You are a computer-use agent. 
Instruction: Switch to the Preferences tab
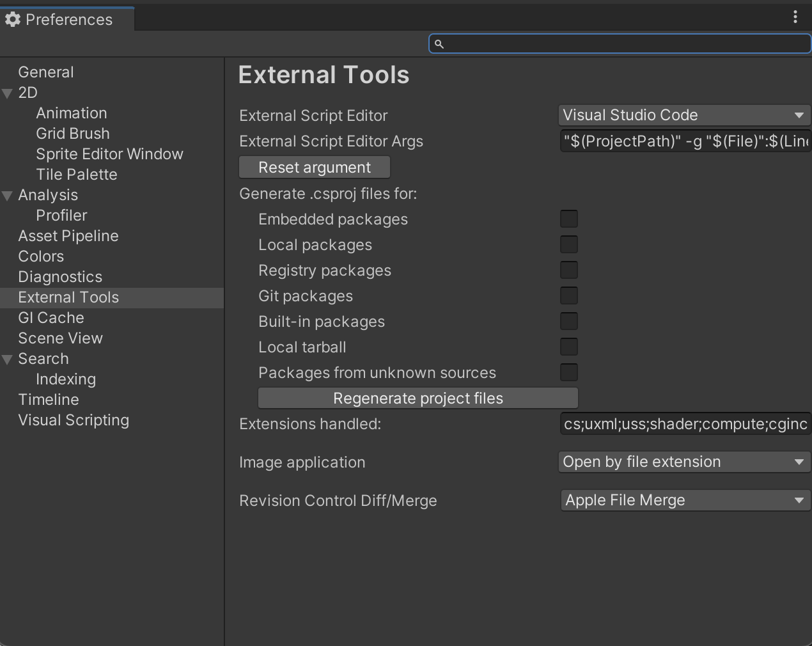point(68,20)
